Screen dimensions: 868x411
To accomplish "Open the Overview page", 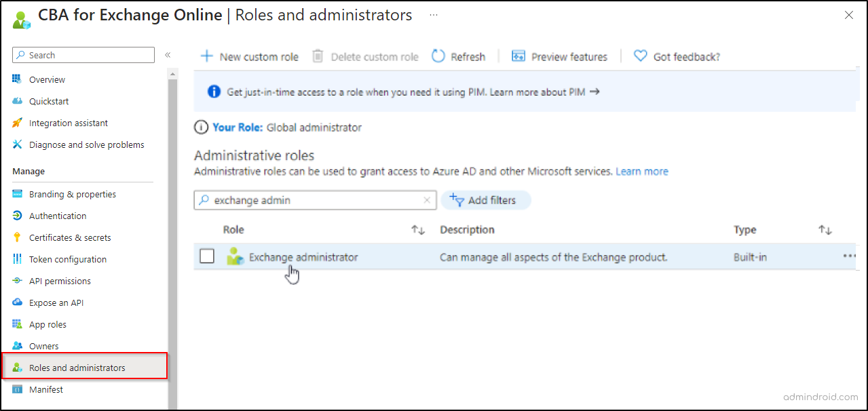I will (45, 79).
